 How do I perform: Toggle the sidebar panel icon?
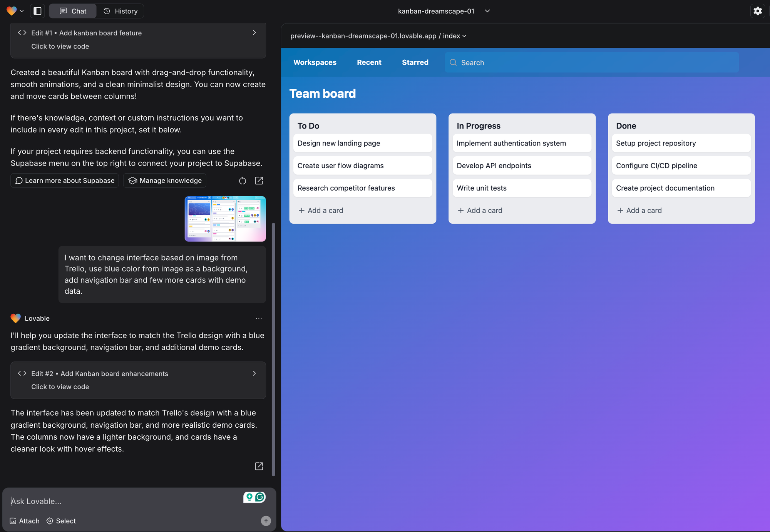[x=37, y=11]
